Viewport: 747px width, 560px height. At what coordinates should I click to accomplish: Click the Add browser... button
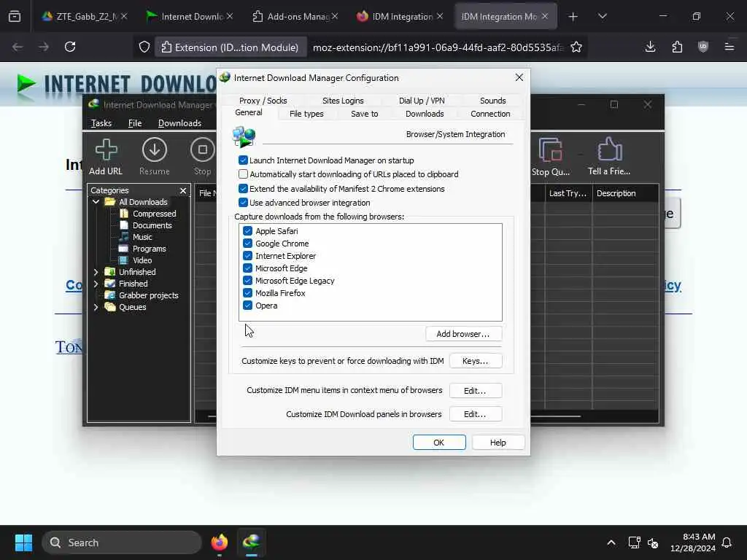point(463,334)
